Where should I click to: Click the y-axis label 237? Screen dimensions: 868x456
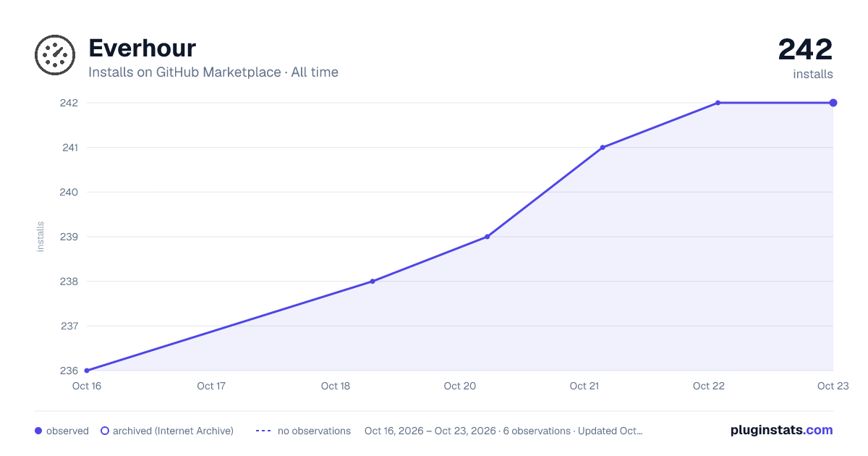[69, 326]
